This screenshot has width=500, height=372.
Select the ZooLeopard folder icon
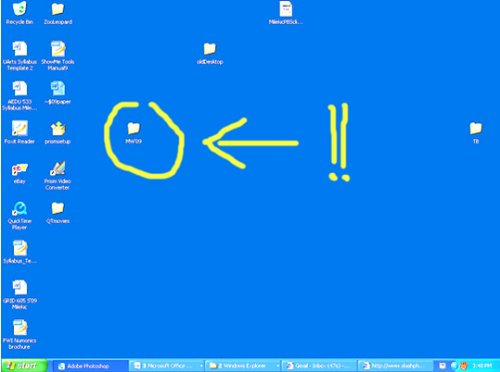[58, 9]
